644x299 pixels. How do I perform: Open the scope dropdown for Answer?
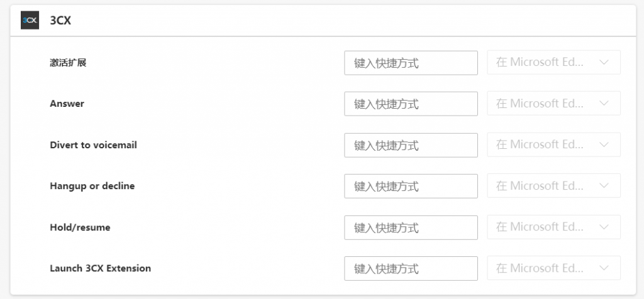pos(553,104)
